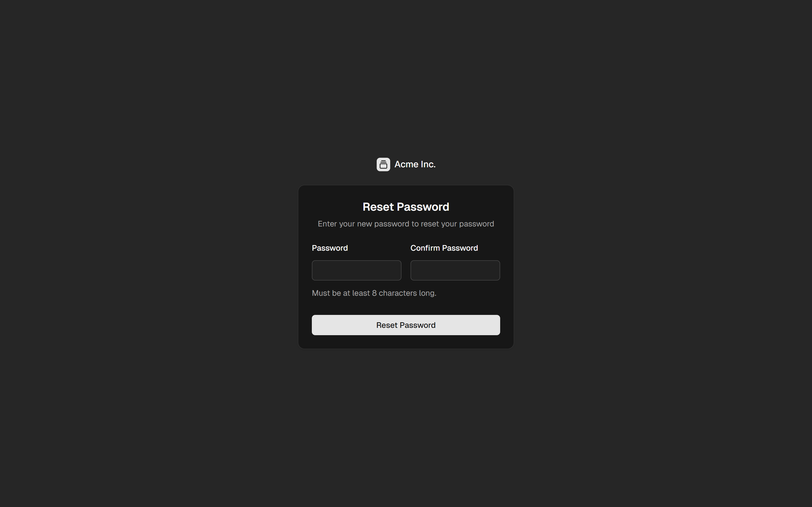This screenshot has height=507, width=812.
Task: Click the password length requirement text
Action: click(x=374, y=293)
